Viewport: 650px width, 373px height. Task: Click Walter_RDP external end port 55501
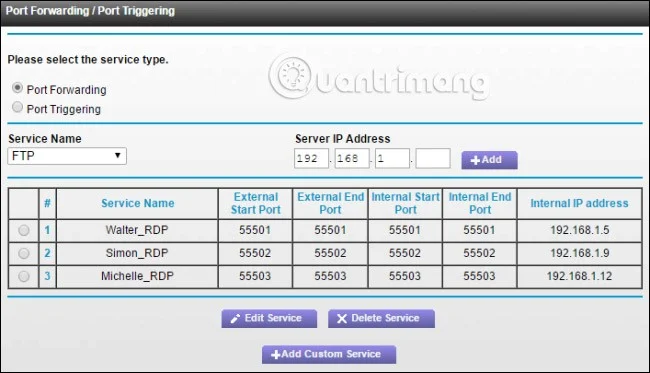click(x=330, y=230)
